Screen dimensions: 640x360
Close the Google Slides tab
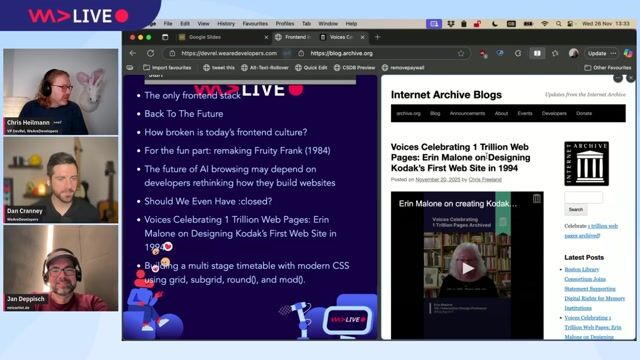(266, 37)
